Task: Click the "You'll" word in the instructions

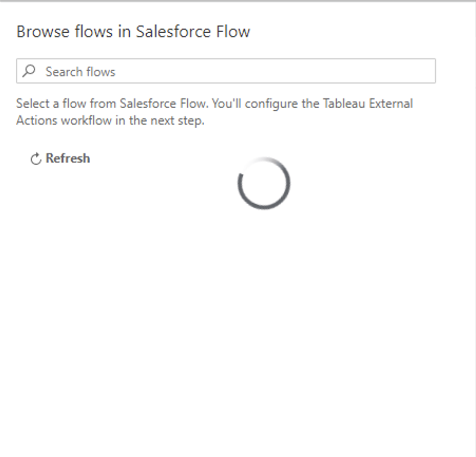Action: 226,103
